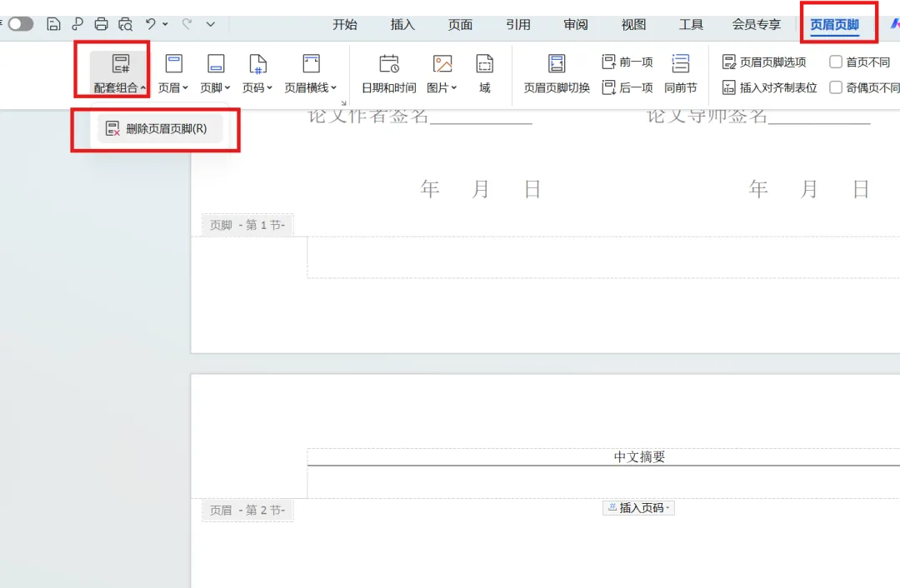900x588 pixels.
Task: Click the Print icon
Action: click(101, 24)
